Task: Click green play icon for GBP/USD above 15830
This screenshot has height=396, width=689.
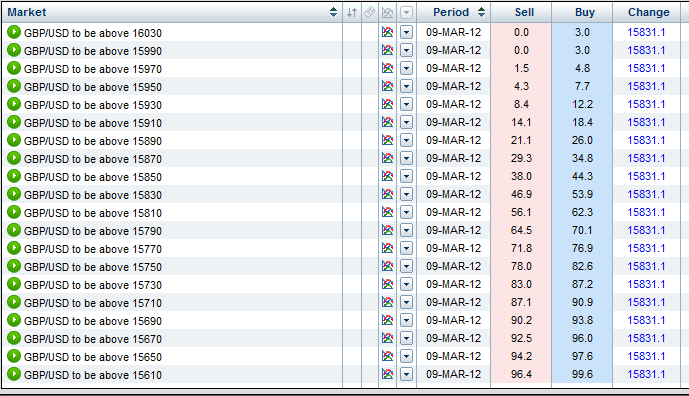Action: pyautogui.click(x=14, y=194)
